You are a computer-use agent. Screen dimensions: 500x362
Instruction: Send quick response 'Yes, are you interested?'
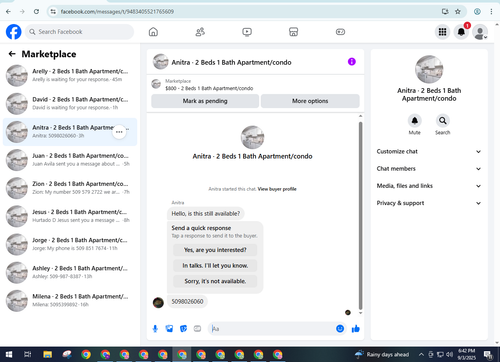tap(215, 250)
